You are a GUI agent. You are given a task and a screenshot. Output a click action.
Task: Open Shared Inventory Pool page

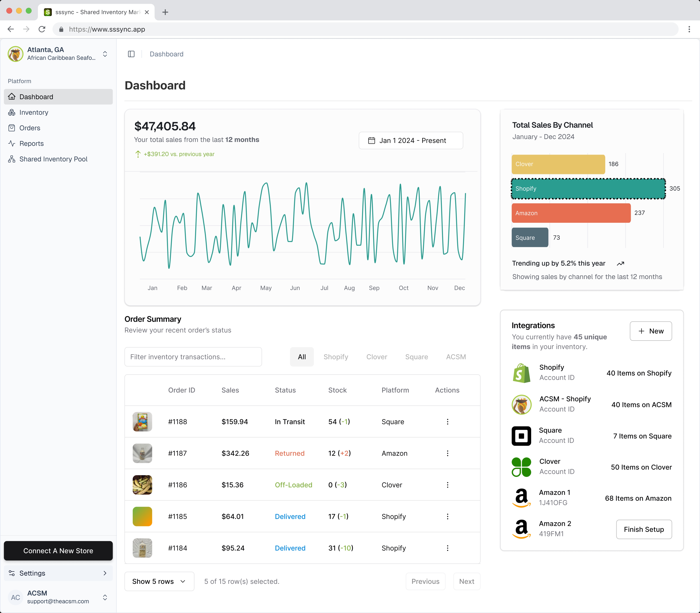point(58,159)
